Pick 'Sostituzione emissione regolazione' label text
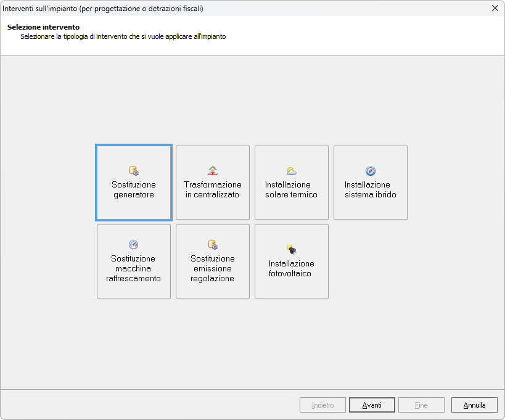 [213, 269]
